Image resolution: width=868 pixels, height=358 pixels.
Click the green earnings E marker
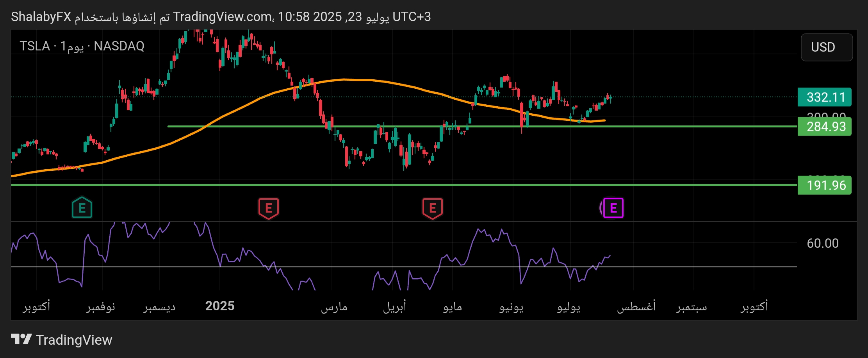[82, 208]
